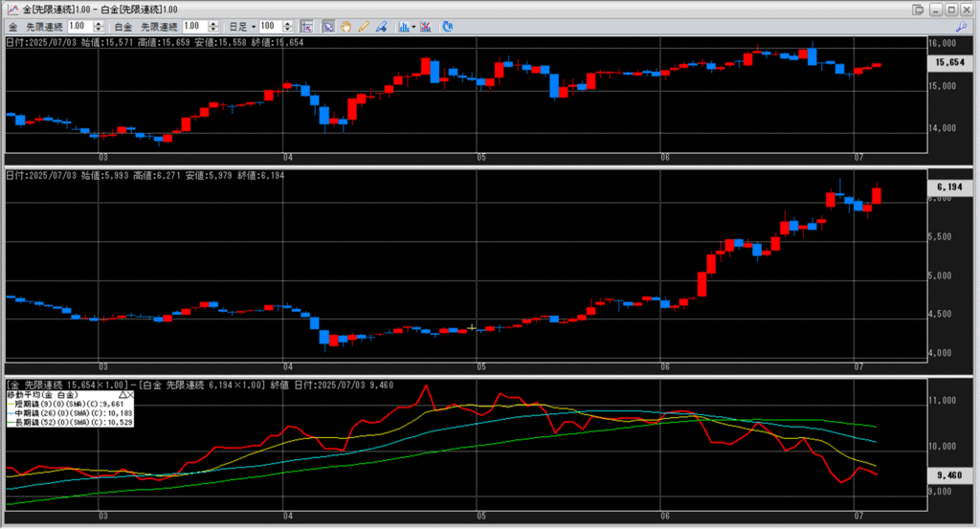Select the arrow pointer cursor tool
Screen dimensions: 980x529
coord(328,26)
